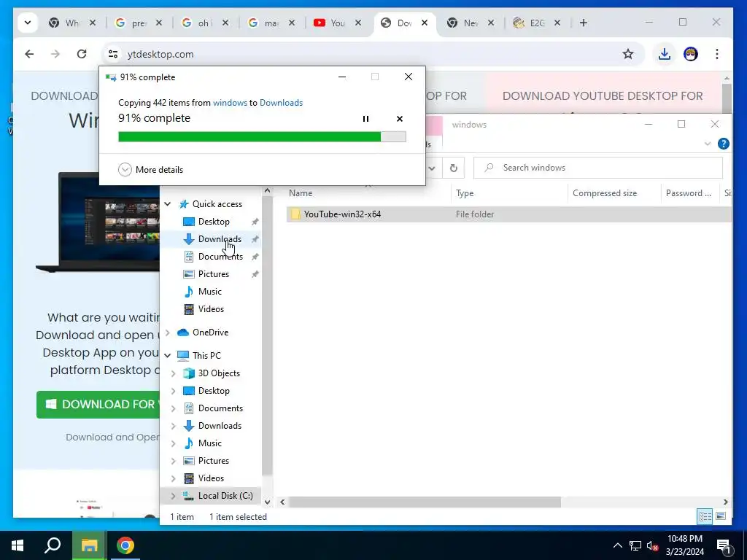Open site information icon in address bar
Viewport: 747px width, 560px height.
pyautogui.click(x=113, y=54)
